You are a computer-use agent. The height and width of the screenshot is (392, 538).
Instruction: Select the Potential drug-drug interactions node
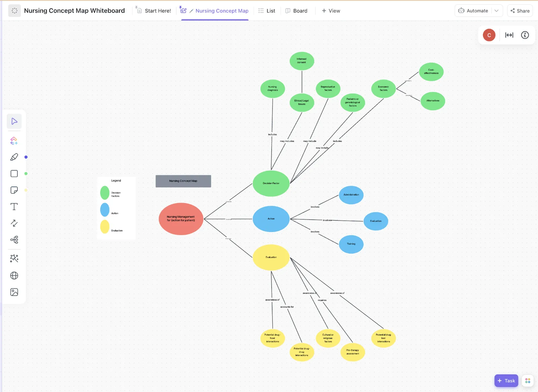pos(302,352)
